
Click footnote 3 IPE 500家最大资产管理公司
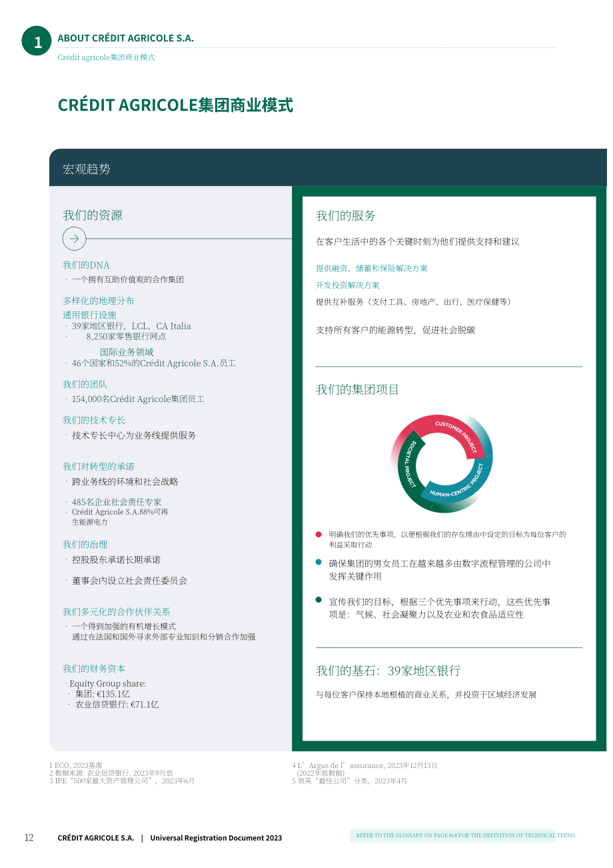click(122, 781)
